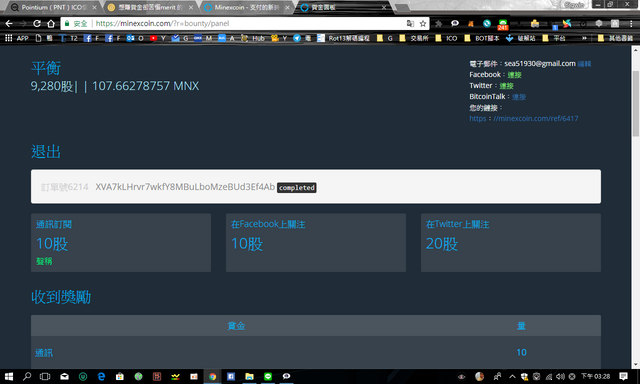The image size is (640, 384).
Task: Open the Rot13 bookmark
Action: 344,38
